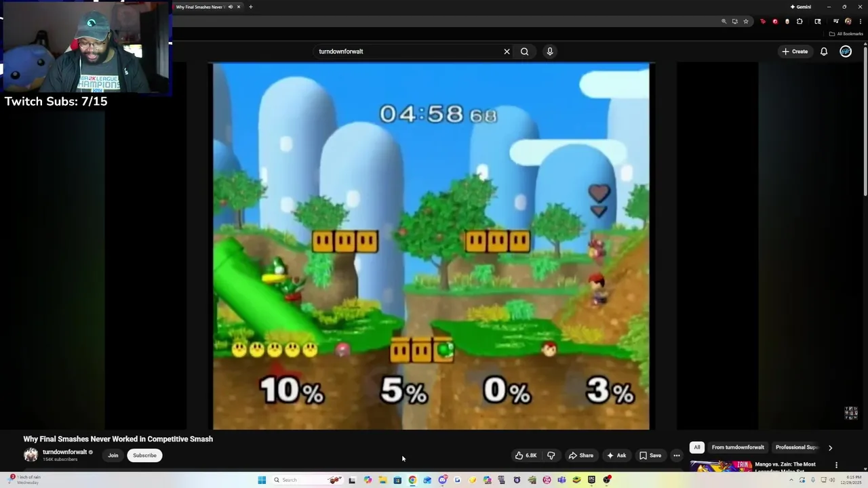Open the red circular extension icon

pyautogui.click(x=775, y=22)
